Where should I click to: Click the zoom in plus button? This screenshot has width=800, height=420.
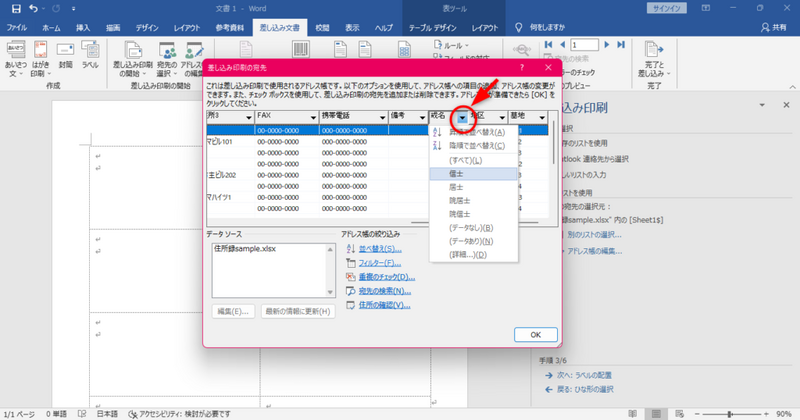[766, 414]
